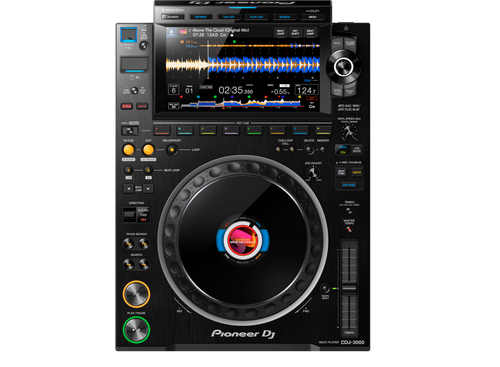Open the MENU utility button

click(x=313, y=17)
